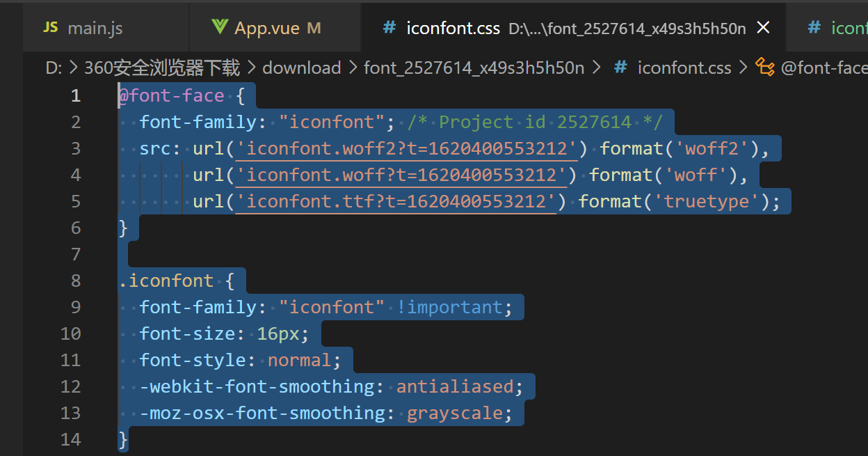
Task: Click the Vue logo on App.vue tab
Action: 220,27
